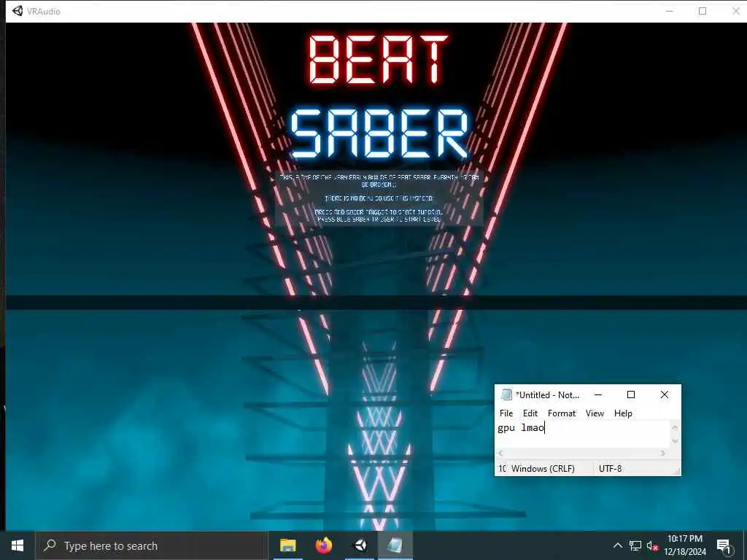This screenshot has width=747, height=560.
Task: Click the game info text panel
Action: pos(379,198)
